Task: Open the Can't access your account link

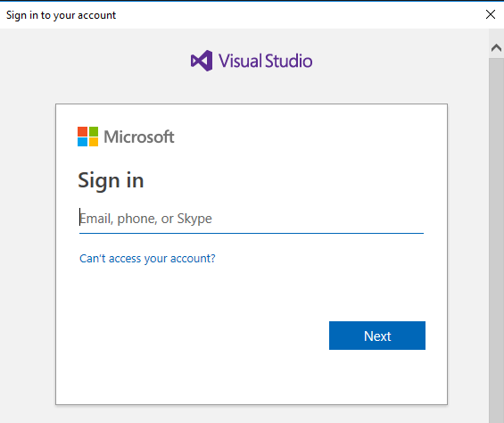Action: coord(147,258)
